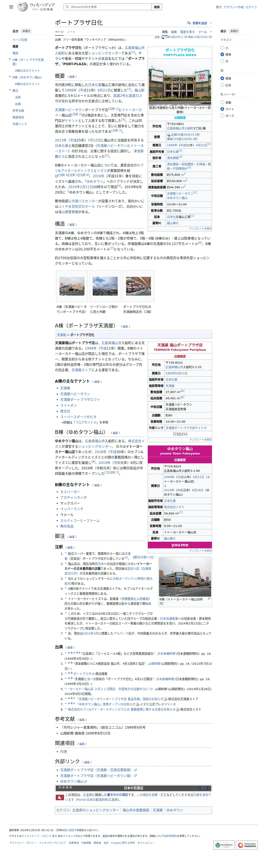Select small text size 小
Viewport: 267px width, 868px height.
[x=222, y=48]
